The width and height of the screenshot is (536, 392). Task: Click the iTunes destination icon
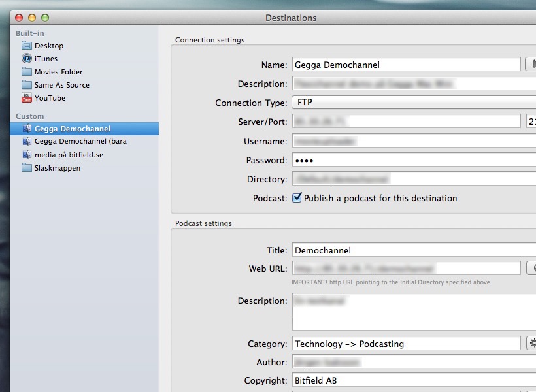coord(27,59)
